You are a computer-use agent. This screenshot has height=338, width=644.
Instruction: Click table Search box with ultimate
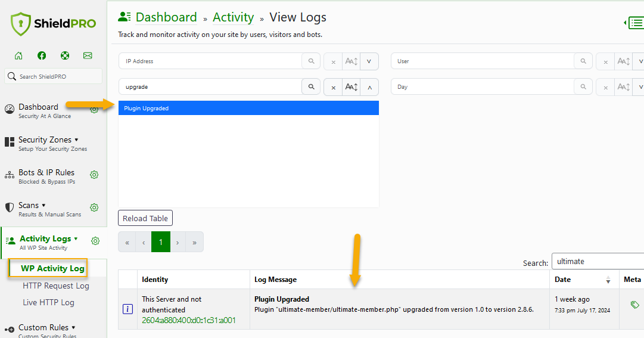tap(598, 262)
